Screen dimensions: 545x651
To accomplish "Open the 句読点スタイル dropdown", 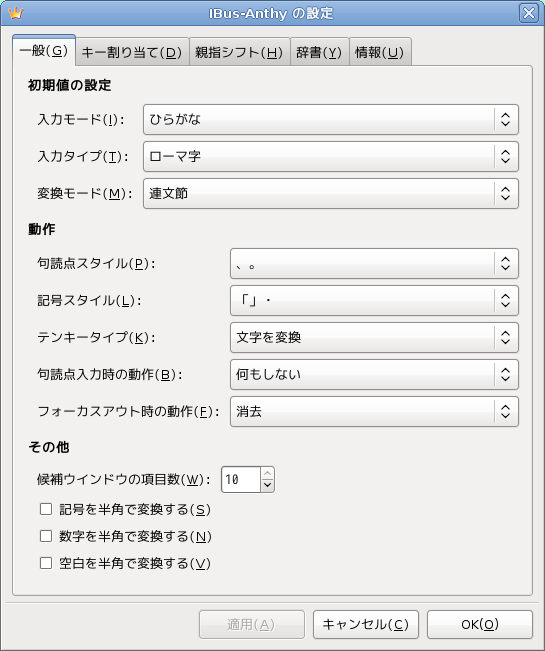I will pos(374,264).
